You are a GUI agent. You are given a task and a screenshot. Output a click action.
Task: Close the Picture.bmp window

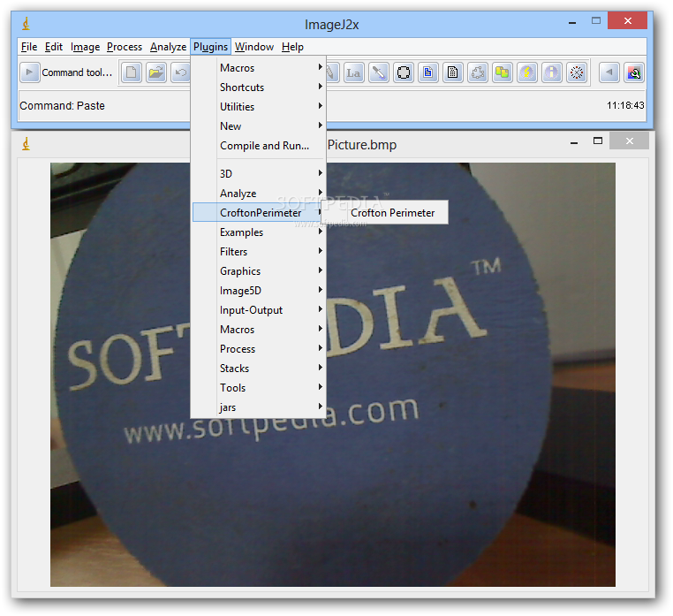coord(629,141)
